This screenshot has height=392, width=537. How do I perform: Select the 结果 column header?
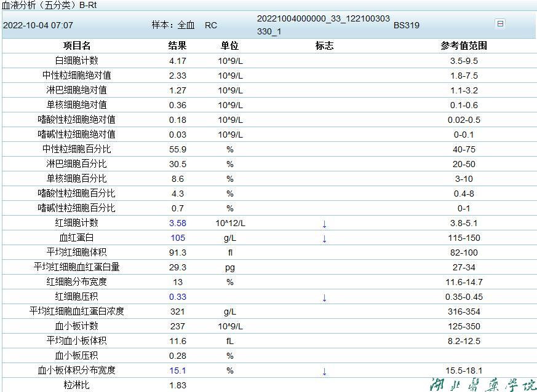(x=177, y=45)
